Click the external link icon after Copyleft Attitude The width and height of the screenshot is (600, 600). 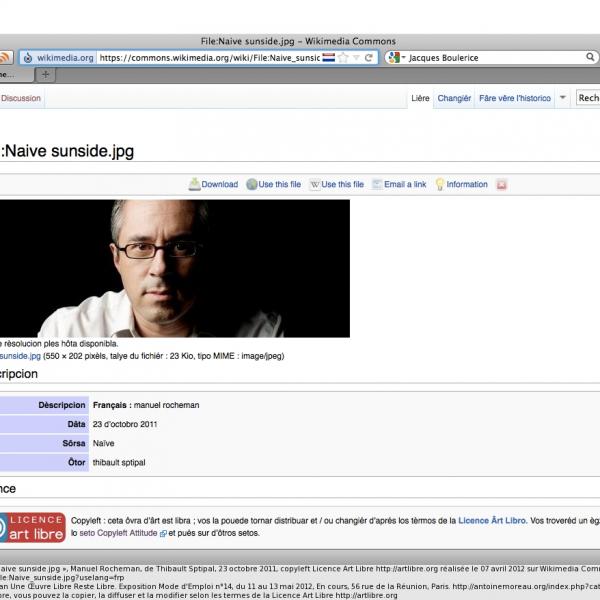pyautogui.click(x=163, y=533)
